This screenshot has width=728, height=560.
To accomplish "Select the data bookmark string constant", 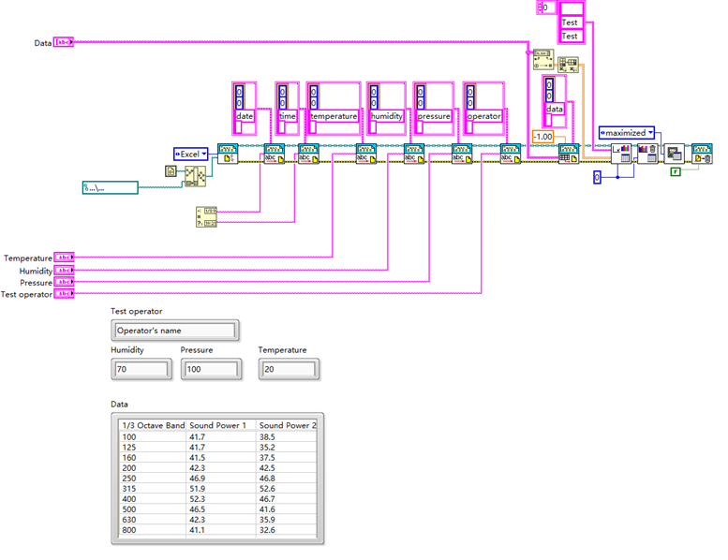I will pyautogui.click(x=555, y=109).
